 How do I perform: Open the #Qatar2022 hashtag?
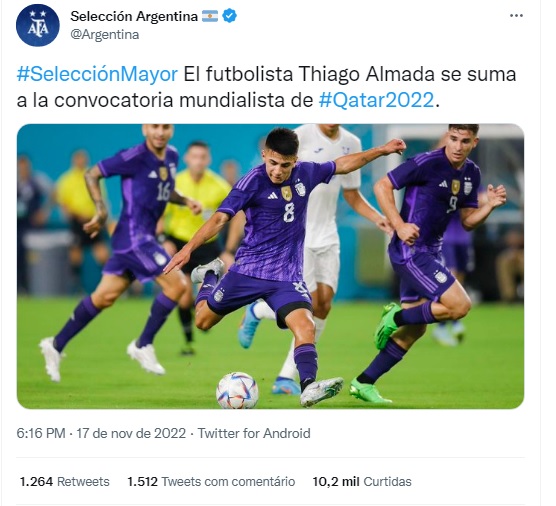point(376,100)
